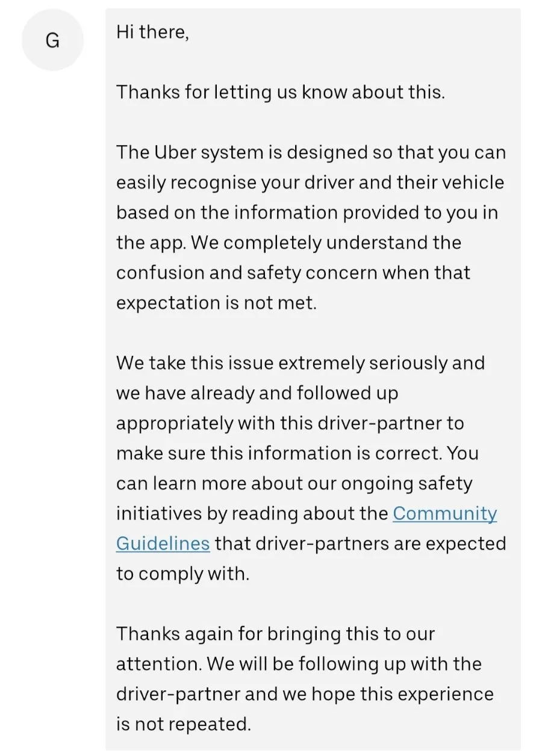This screenshot has width=542, height=756.
Task: Click 'Thanks for letting us know about this.'
Action: coord(281,92)
